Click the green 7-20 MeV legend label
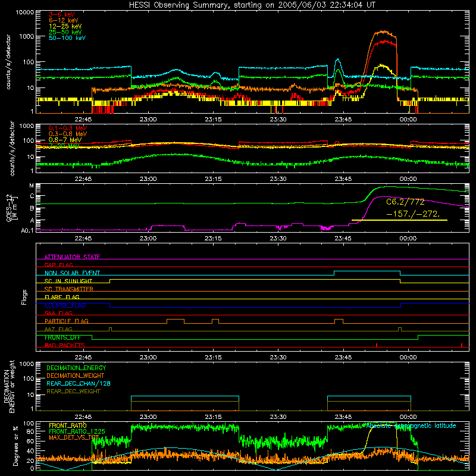The image size is (476, 476). point(64,146)
